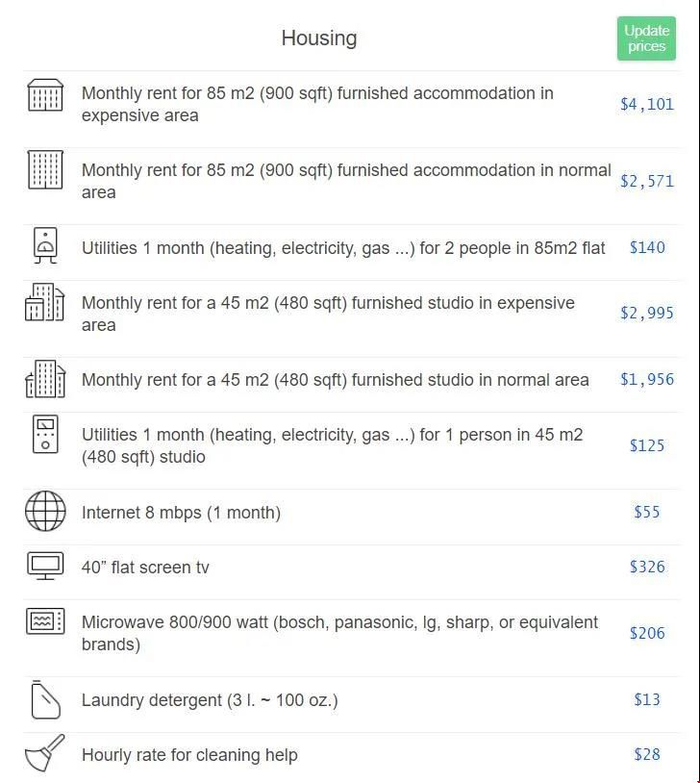Click the Housing section heading
The width and height of the screenshot is (700, 783).
(319, 38)
